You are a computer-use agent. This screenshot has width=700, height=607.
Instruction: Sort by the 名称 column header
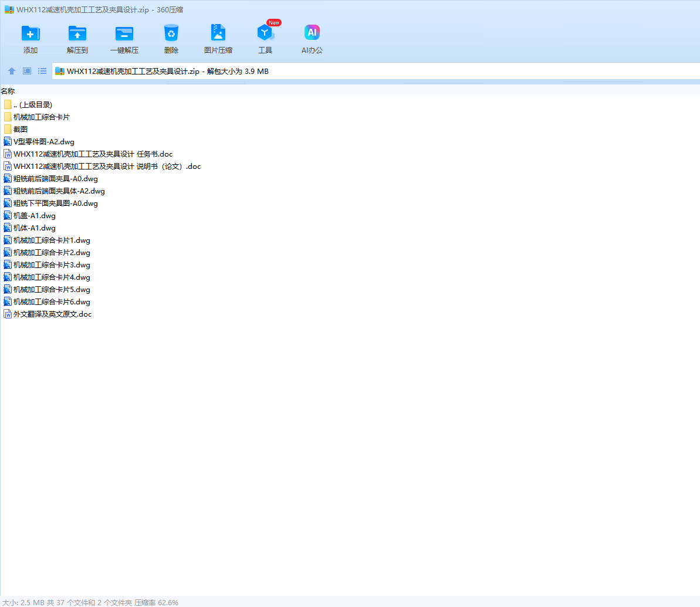(x=8, y=91)
